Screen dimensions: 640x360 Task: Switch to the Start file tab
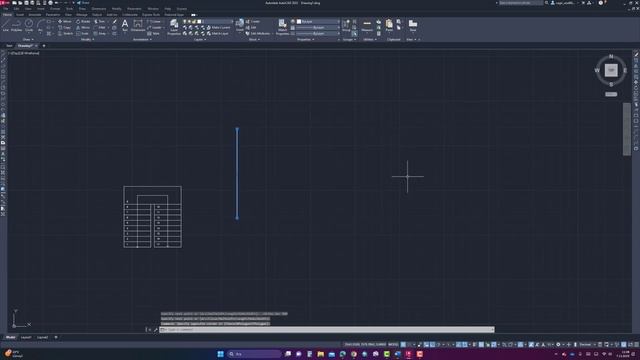coord(9,46)
